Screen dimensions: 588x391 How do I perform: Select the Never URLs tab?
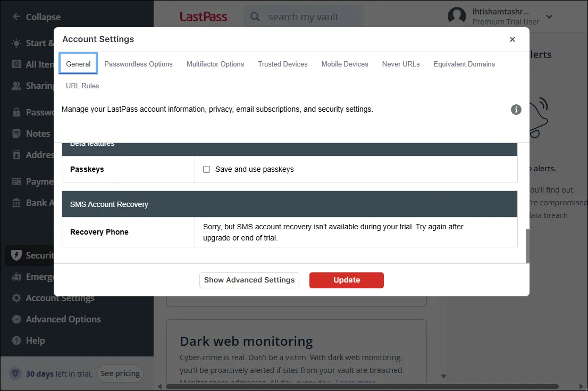[x=401, y=64]
